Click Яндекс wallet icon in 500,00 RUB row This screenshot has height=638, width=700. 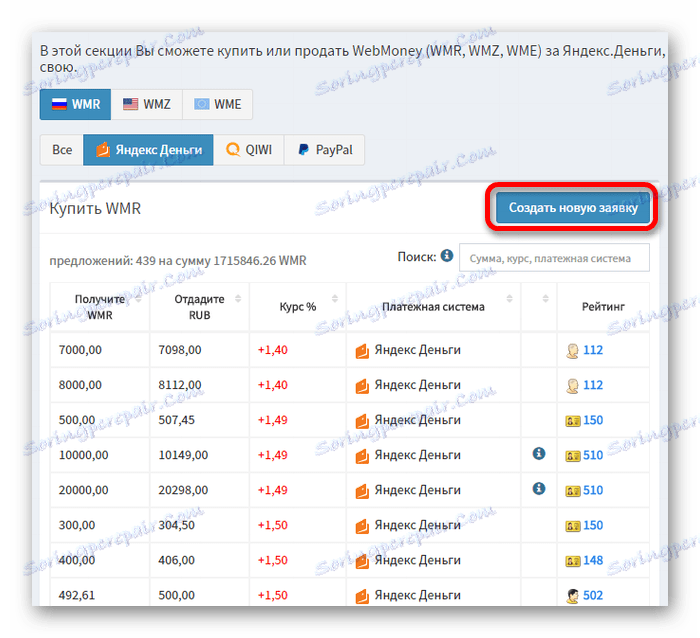click(362, 596)
